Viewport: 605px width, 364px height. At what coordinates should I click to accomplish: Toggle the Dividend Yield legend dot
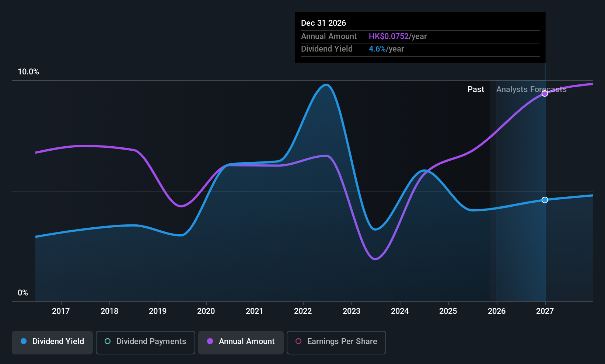point(23,342)
